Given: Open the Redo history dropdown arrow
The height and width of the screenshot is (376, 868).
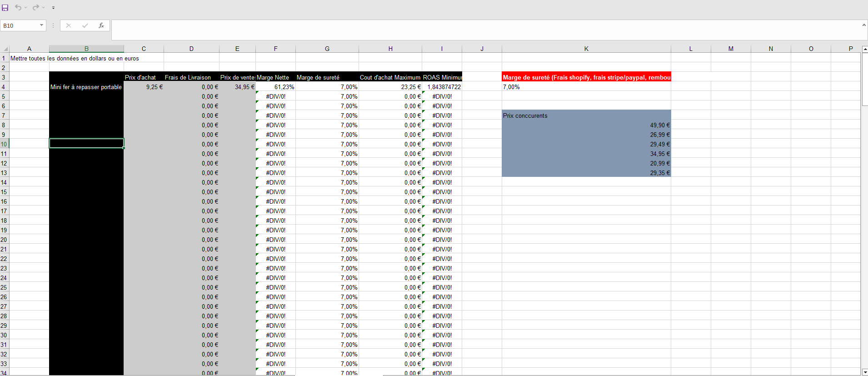Looking at the screenshot, I should pyautogui.click(x=44, y=8).
